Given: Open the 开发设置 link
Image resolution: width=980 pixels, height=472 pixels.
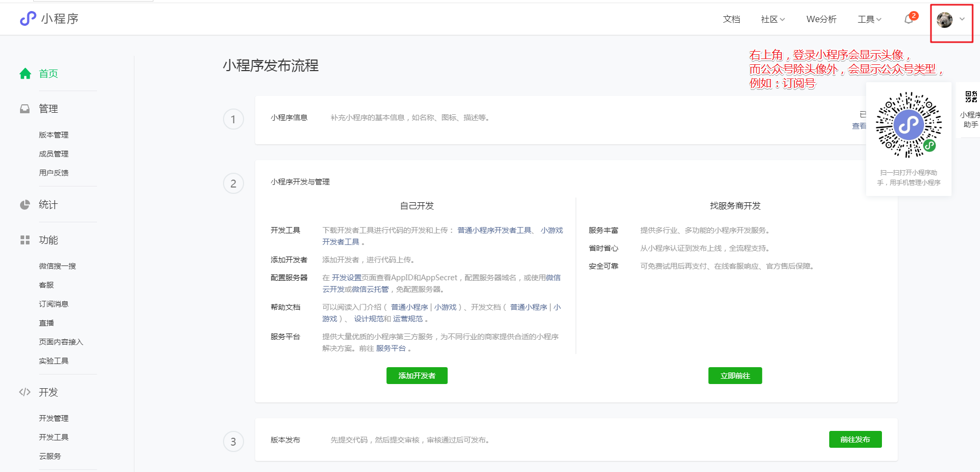Looking at the screenshot, I should click(346, 278).
